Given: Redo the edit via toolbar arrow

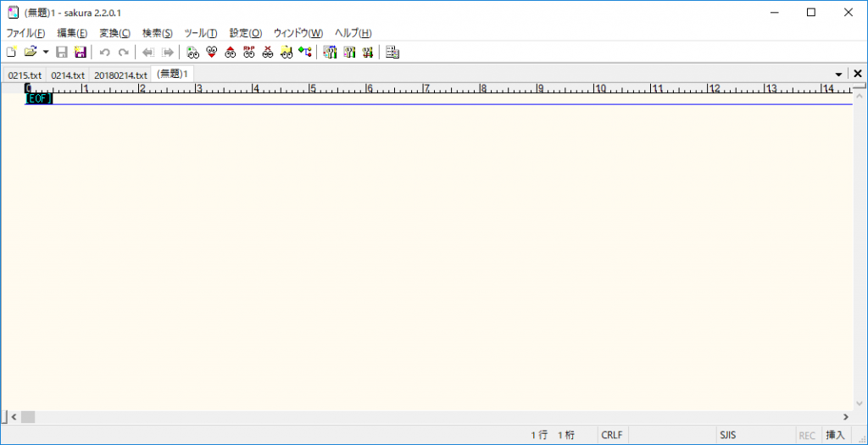Looking at the screenshot, I should click(123, 53).
